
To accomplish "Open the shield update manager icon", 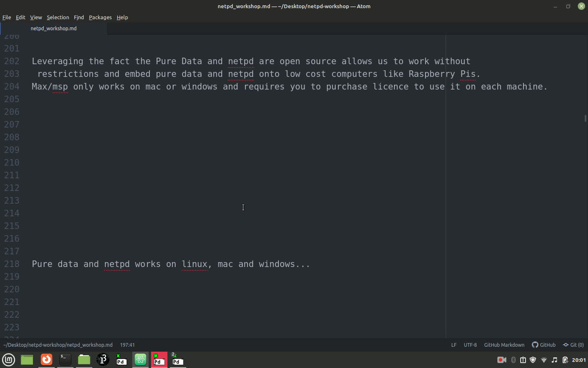I will (x=533, y=360).
